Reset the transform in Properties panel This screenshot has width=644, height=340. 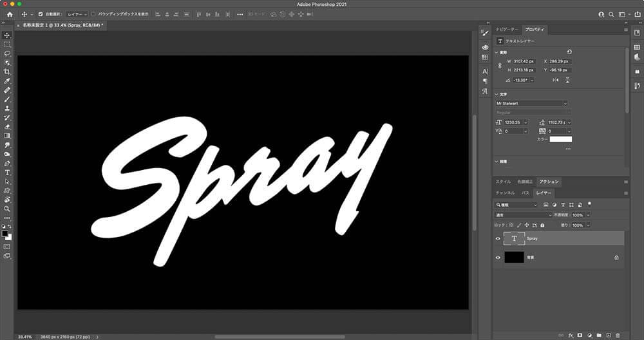(569, 52)
